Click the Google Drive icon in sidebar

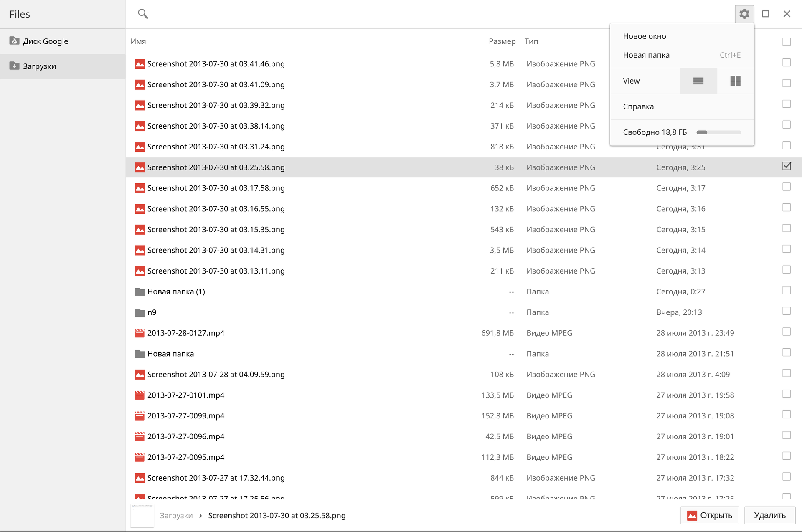tap(15, 41)
